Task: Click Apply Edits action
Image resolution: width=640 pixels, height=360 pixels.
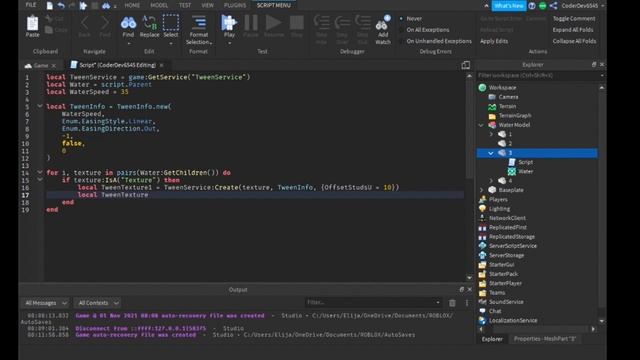Action: coord(494,41)
